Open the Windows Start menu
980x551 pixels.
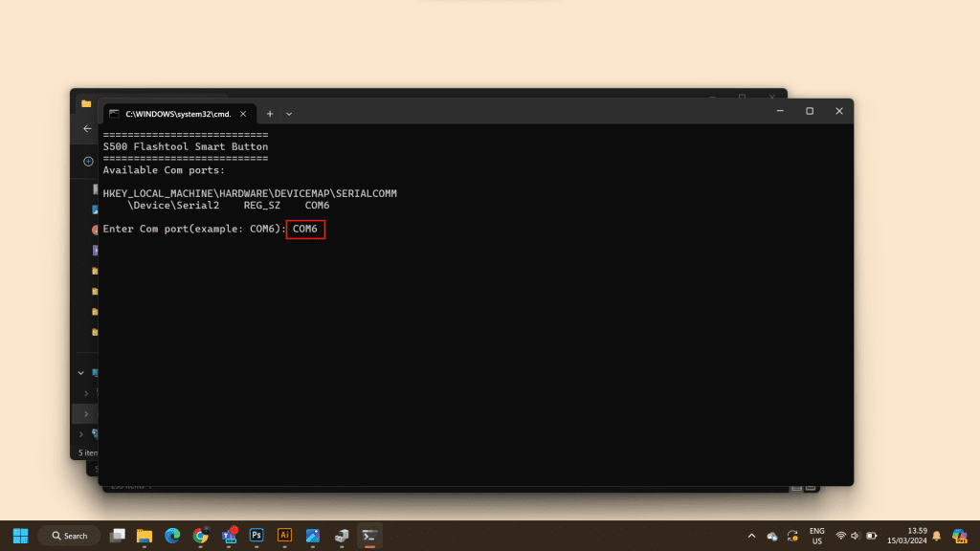(x=20, y=536)
